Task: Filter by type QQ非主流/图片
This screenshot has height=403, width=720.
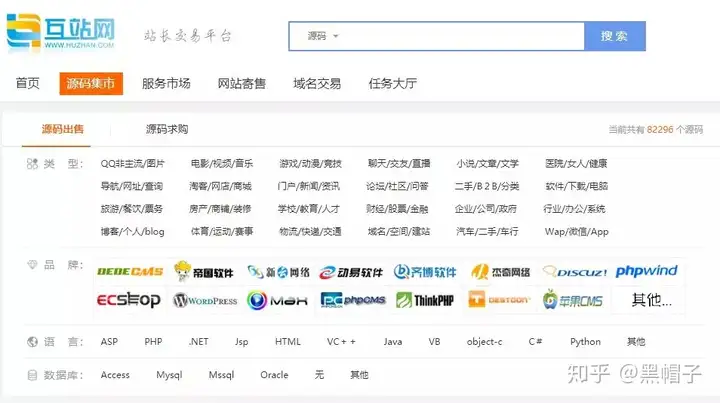Action: 132,163
